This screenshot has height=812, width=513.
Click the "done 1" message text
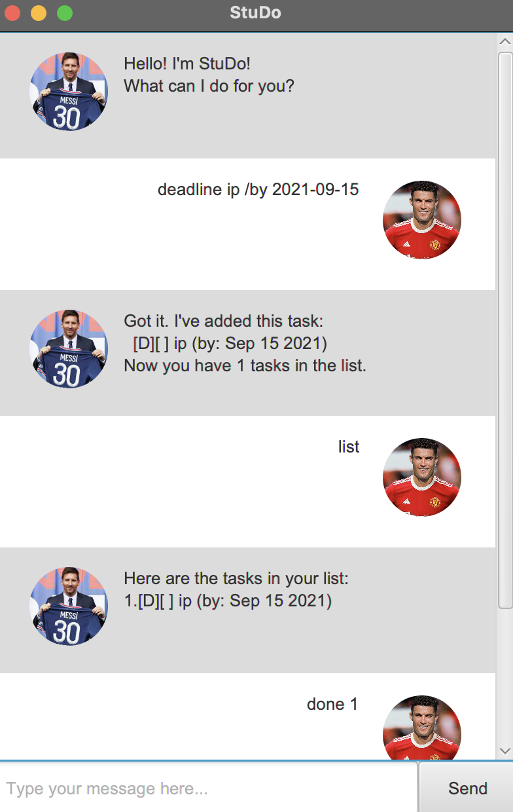332,704
